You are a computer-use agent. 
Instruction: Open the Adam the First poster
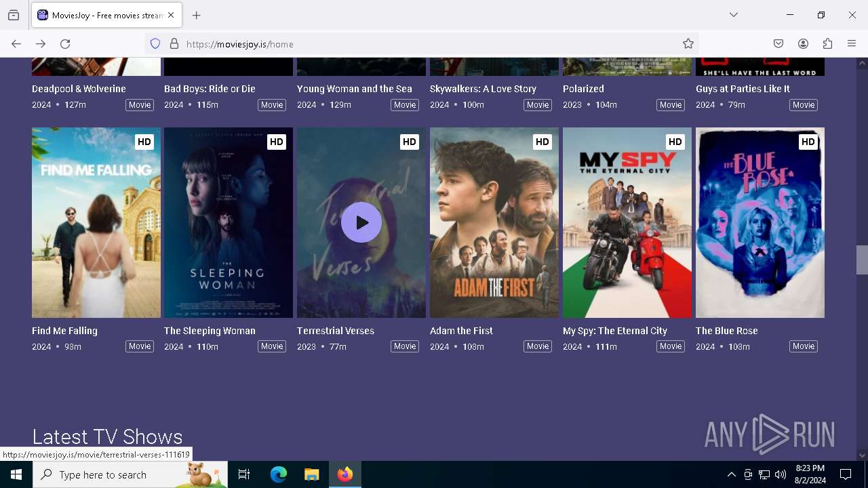[494, 222]
